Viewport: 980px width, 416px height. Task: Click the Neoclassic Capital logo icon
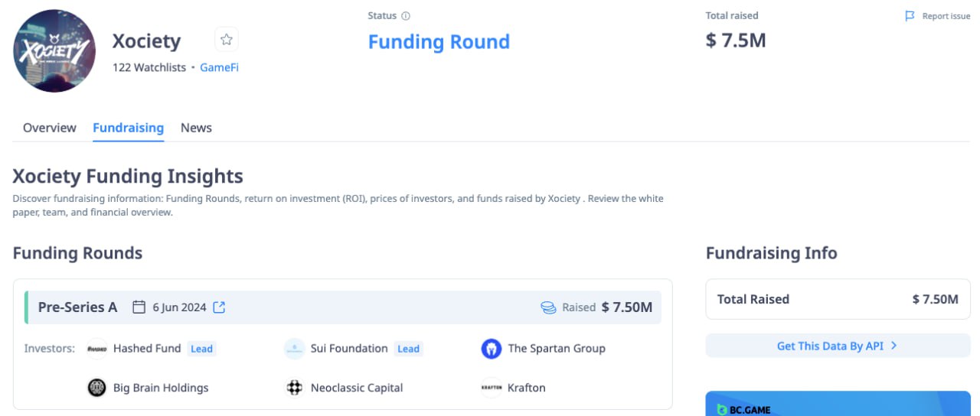click(x=294, y=388)
